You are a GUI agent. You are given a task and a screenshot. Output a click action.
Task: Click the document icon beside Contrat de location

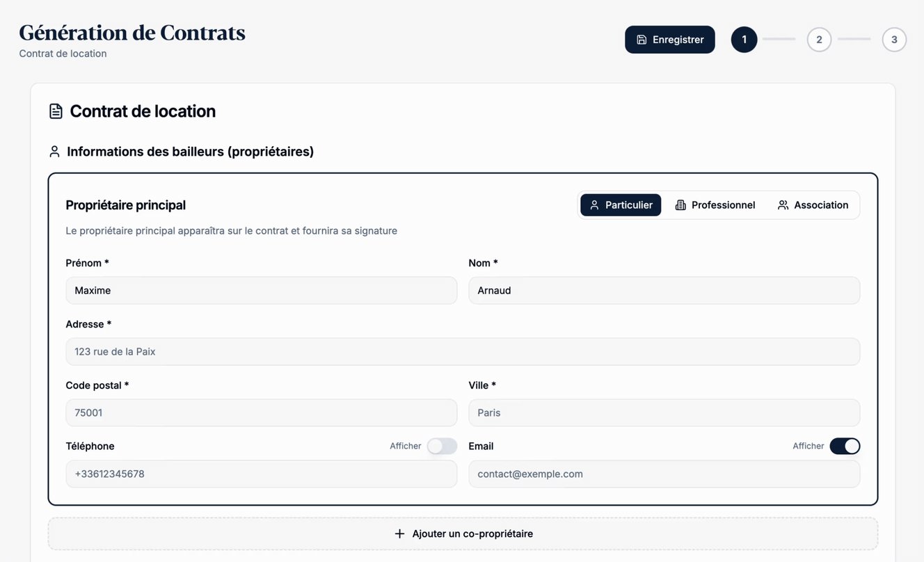click(56, 111)
